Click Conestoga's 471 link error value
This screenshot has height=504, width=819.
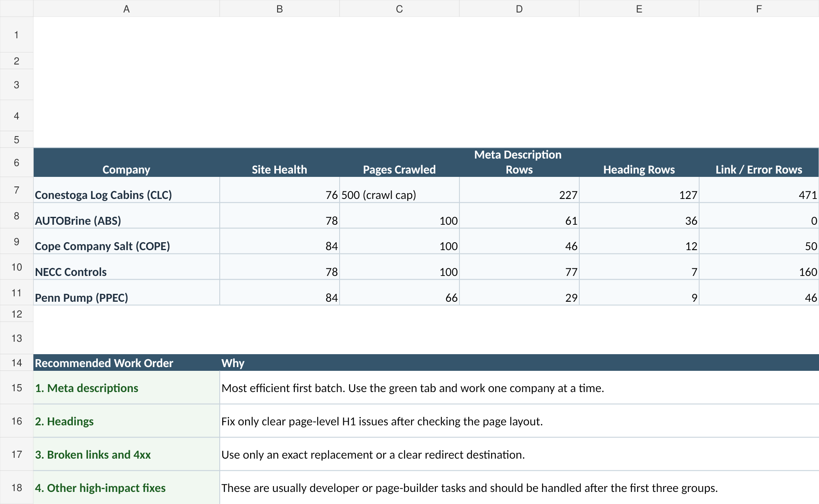[759, 190]
